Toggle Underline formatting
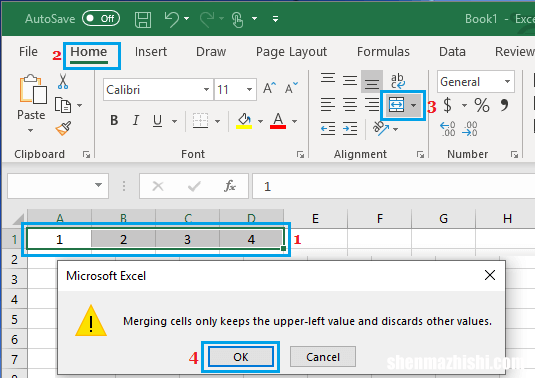The height and width of the screenshot is (378, 535). (157, 121)
